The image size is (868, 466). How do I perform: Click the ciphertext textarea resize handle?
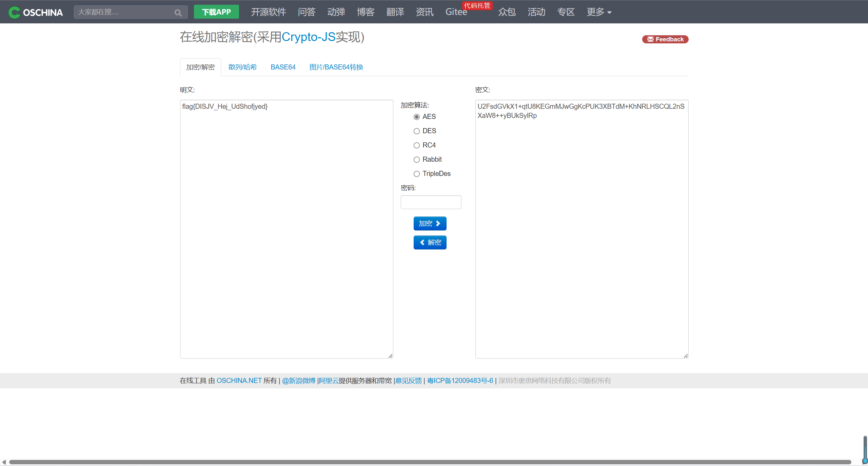686,356
